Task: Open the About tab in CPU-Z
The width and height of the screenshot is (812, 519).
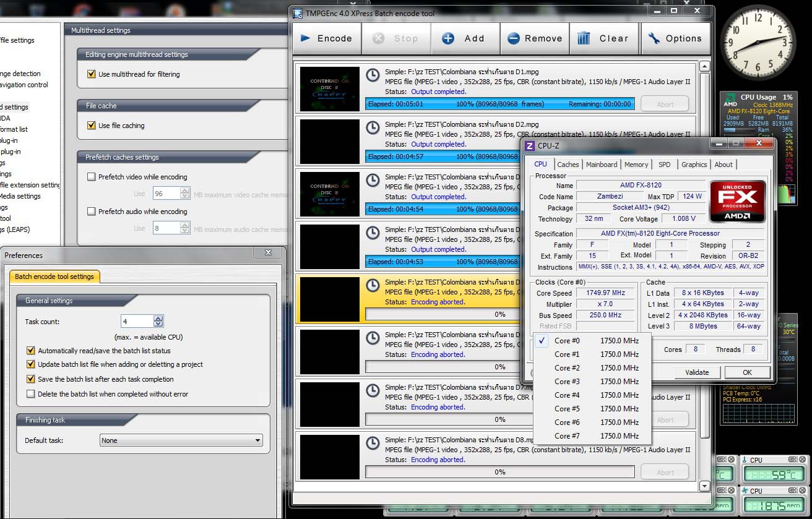Action: [723, 165]
